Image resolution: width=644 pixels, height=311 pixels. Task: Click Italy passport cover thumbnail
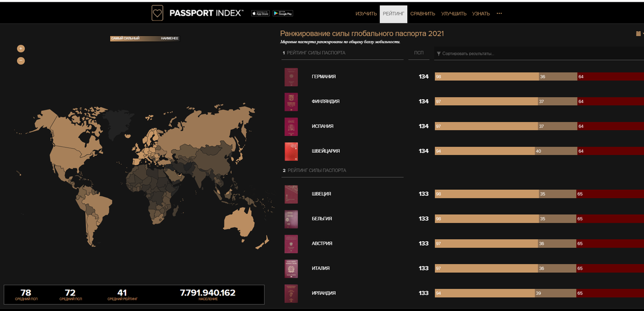click(291, 269)
